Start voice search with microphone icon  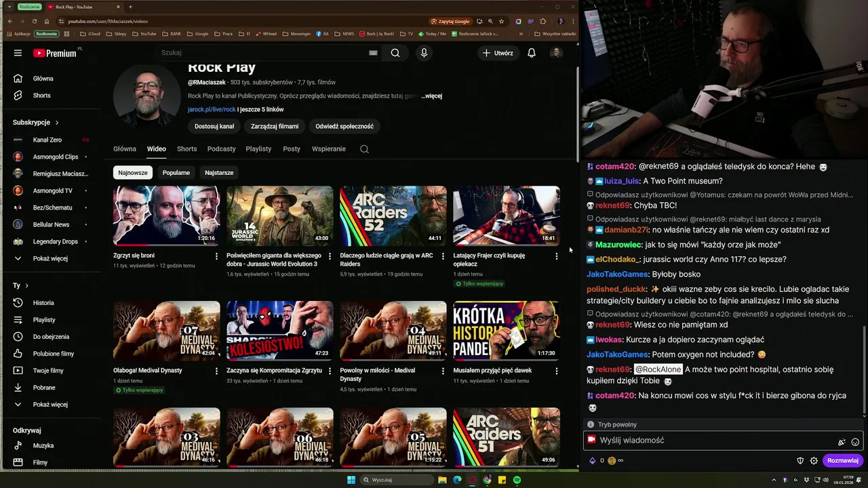(424, 53)
